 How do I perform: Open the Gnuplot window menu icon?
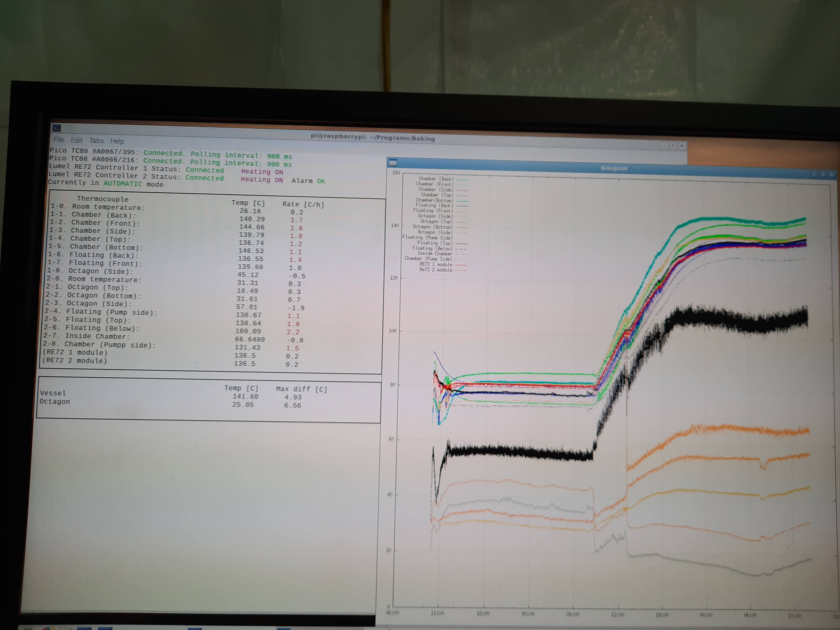click(x=393, y=163)
